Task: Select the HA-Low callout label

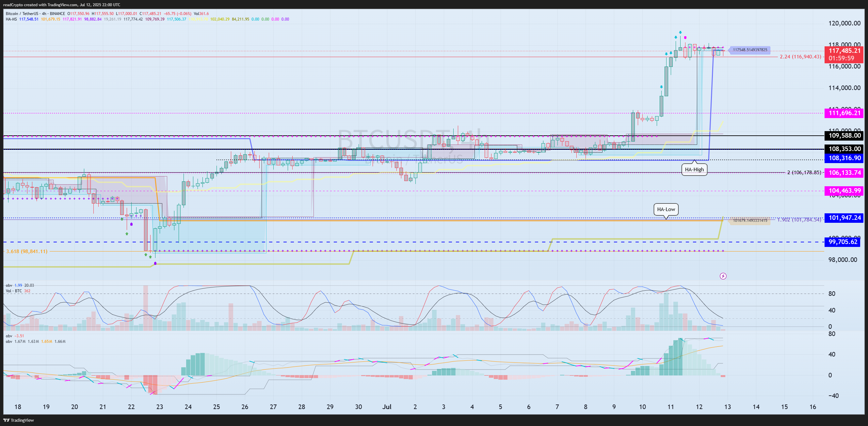Action: point(666,209)
